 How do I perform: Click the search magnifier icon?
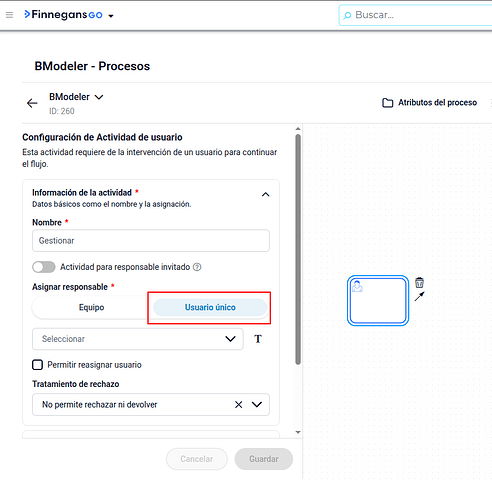[347, 15]
